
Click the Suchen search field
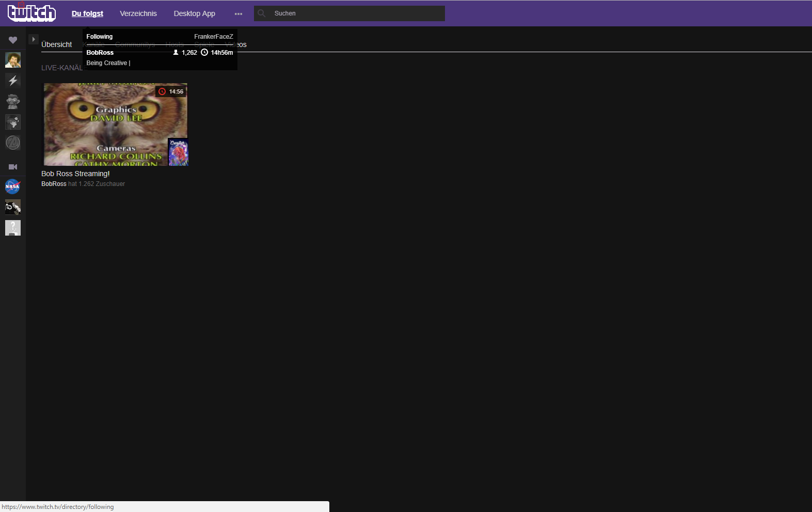pyautogui.click(x=349, y=13)
